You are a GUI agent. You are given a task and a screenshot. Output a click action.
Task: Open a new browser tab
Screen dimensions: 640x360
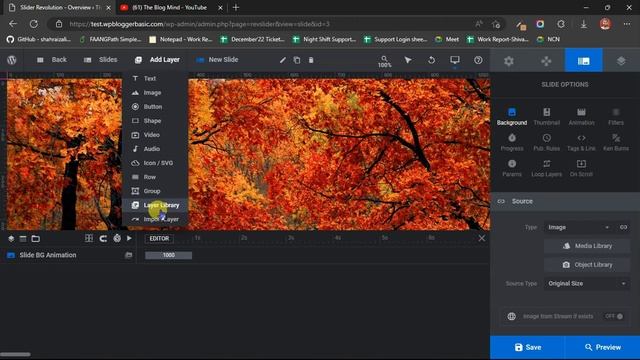pos(236,7)
